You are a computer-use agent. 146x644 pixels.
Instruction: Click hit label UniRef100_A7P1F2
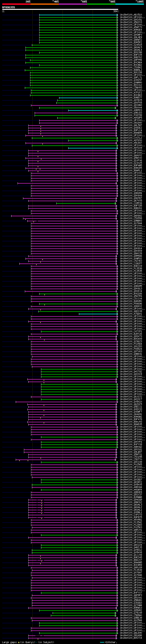(131, 93)
